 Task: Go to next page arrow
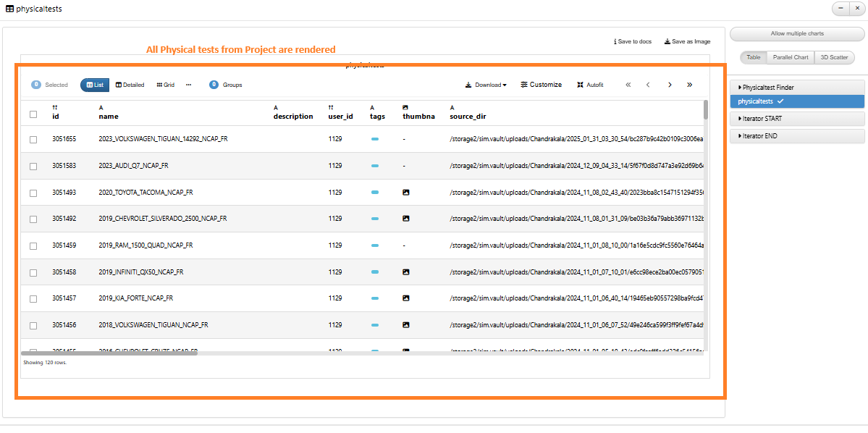click(x=670, y=85)
